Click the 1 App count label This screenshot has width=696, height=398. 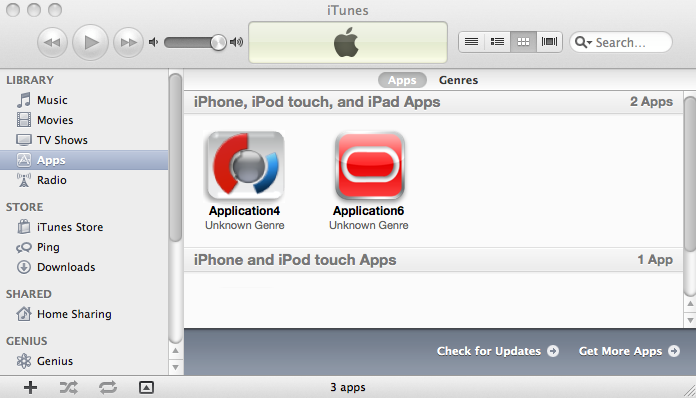click(655, 260)
